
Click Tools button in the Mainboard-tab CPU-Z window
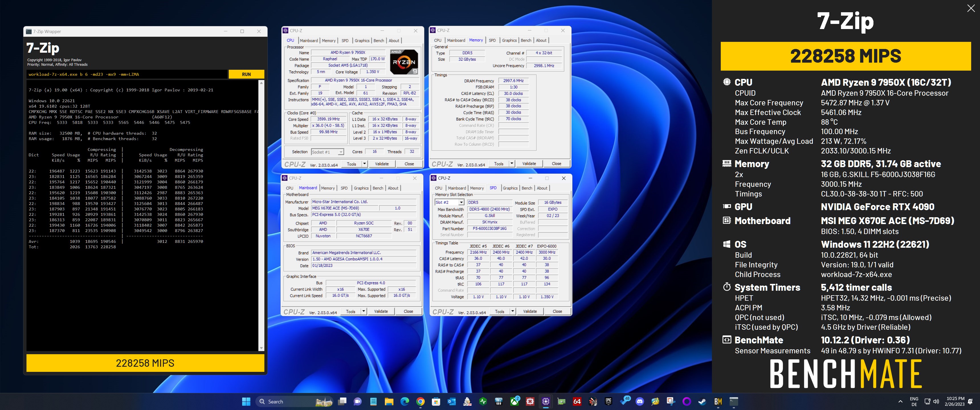350,311
